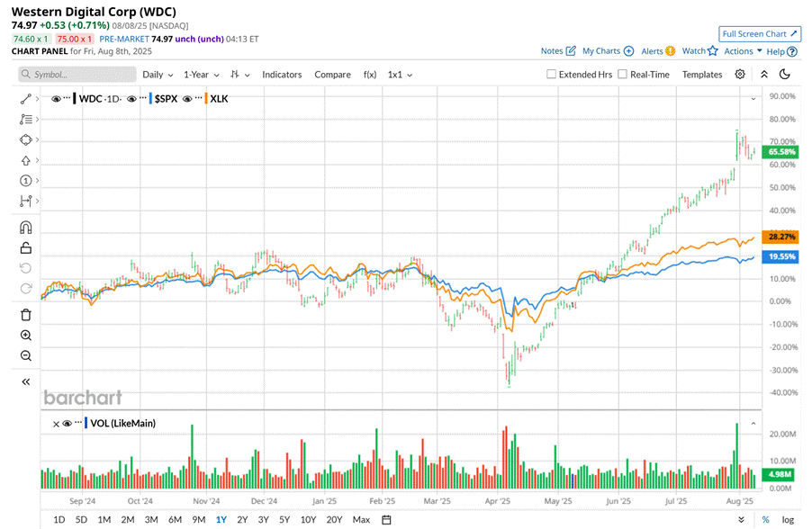Click the blue $SPX series color bar
Viewport: 812px width, 529px height.
(150, 98)
